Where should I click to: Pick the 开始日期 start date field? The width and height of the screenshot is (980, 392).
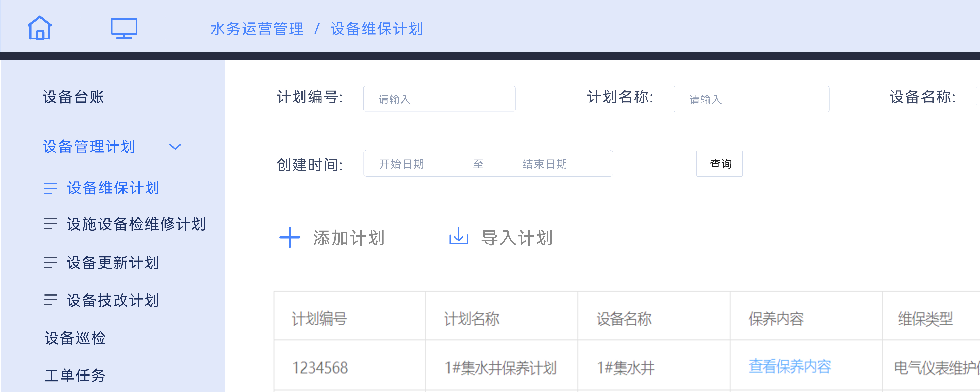point(402,164)
